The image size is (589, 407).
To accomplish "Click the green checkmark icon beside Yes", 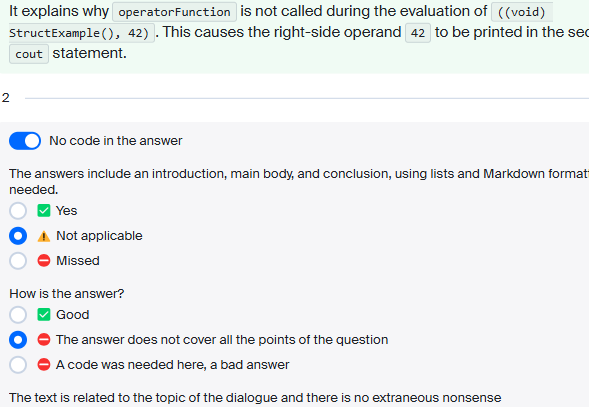I will pyautogui.click(x=44, y=211).
